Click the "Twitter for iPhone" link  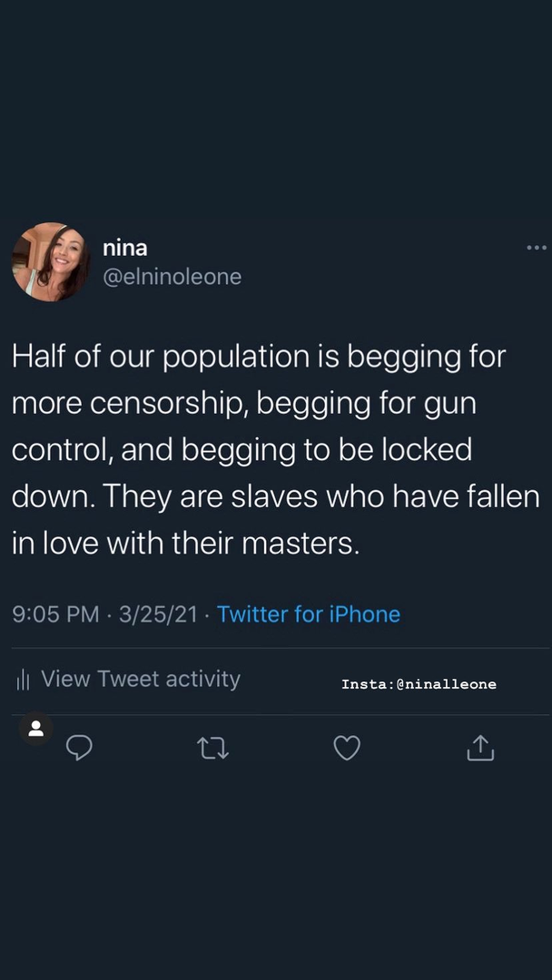pos(309,614)
